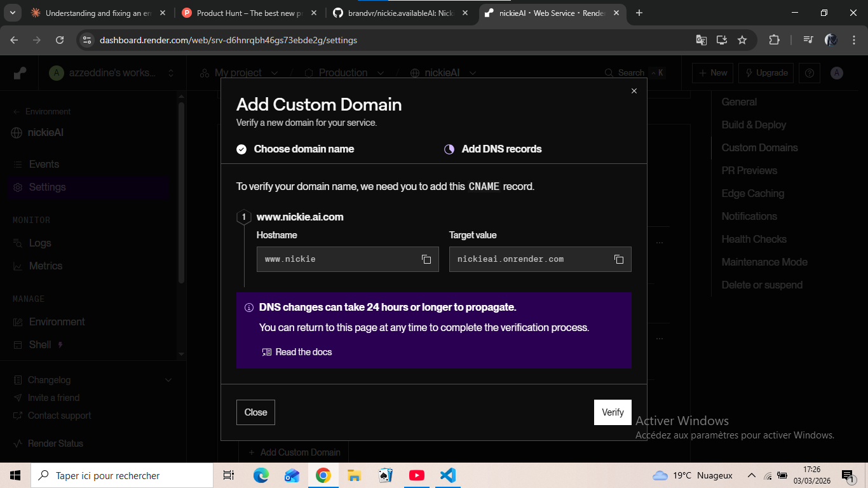This screenshot has height=488, width=868.
Task: Launch Visual Studio Code from the taskbar
Action: [x=447, y=475]
